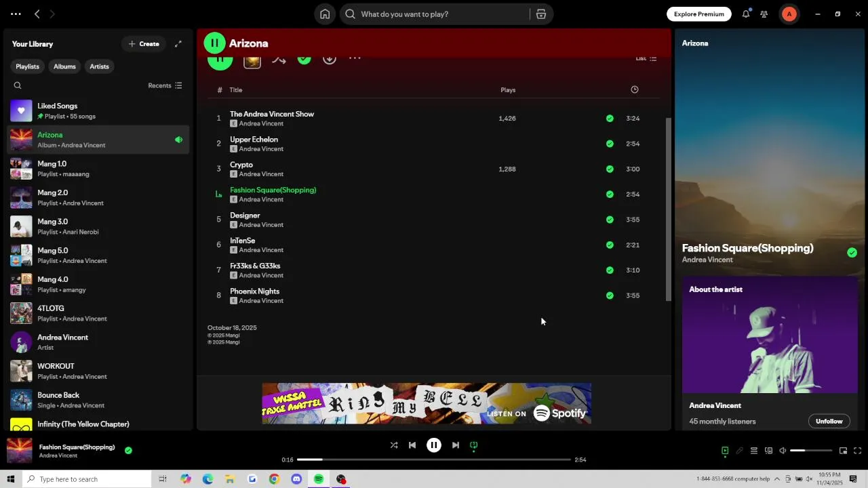This screenshot has height=488, width=868.
Task: Open the Browse icon in search bar
Action: [x=541, y=14]
